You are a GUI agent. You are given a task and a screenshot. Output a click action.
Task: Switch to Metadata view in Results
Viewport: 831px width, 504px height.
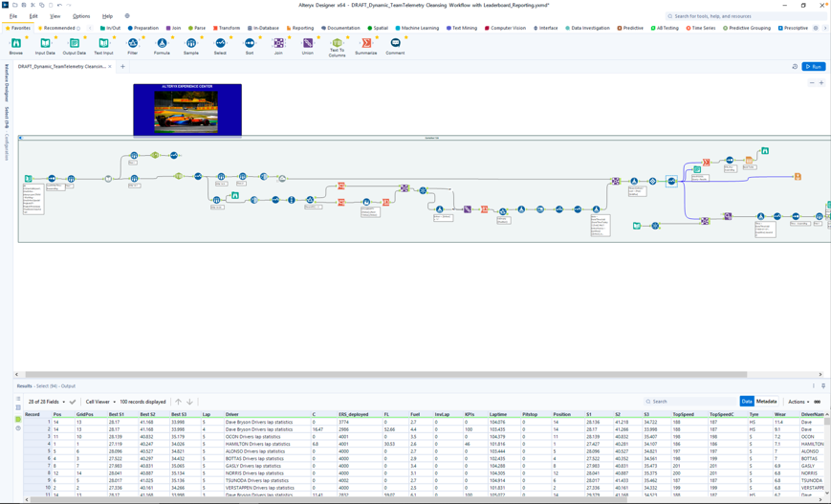coord(766,401)
